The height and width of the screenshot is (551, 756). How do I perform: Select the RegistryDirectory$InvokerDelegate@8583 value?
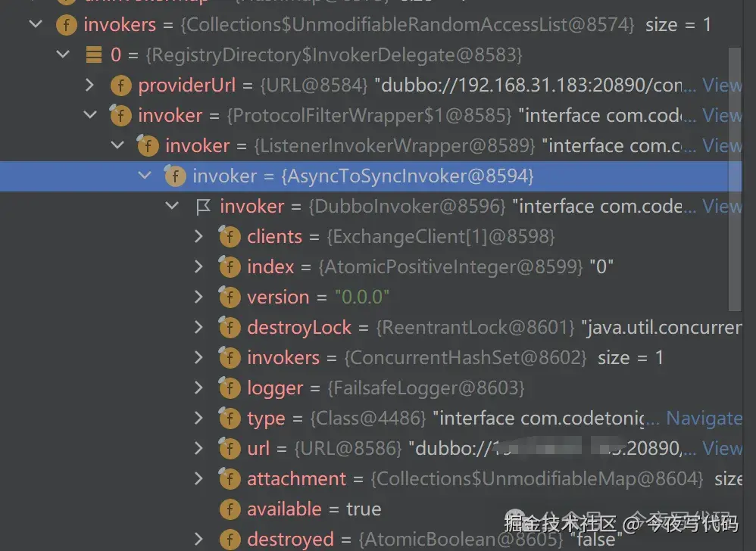coord(333,55)
